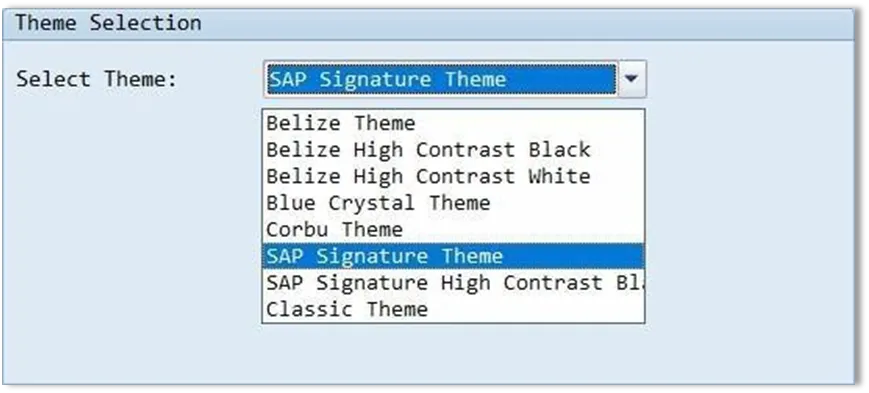The image size is (869, 393).
Task: Choose SAP Signature High Contrast Black option
Action: pos(453,283)
